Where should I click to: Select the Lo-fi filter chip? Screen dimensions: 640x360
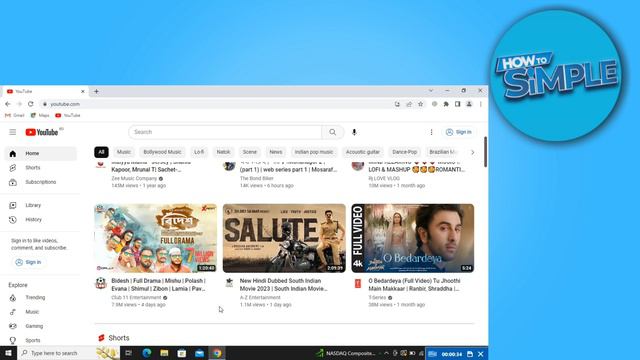pyautogui.click(x=199, y=152)
